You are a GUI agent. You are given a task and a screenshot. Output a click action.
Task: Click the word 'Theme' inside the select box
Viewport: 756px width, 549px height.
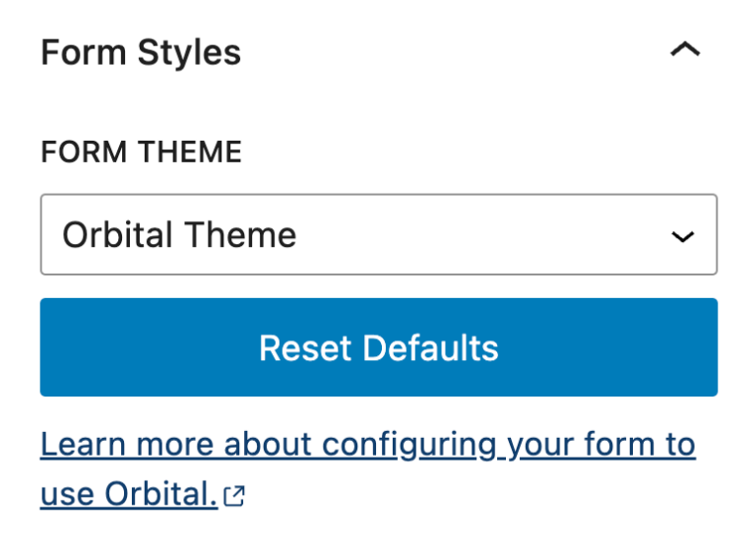point(240,235)
